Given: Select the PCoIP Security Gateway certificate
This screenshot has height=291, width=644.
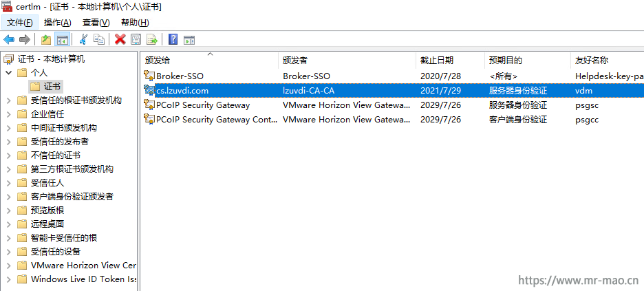Looking at the screenshot, I should (392, 105).
